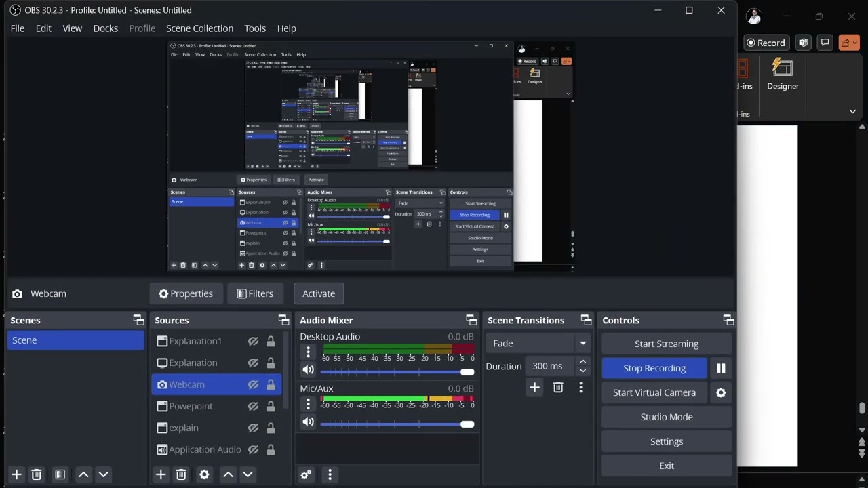Pop out the Audio Mixer dock

471,320
